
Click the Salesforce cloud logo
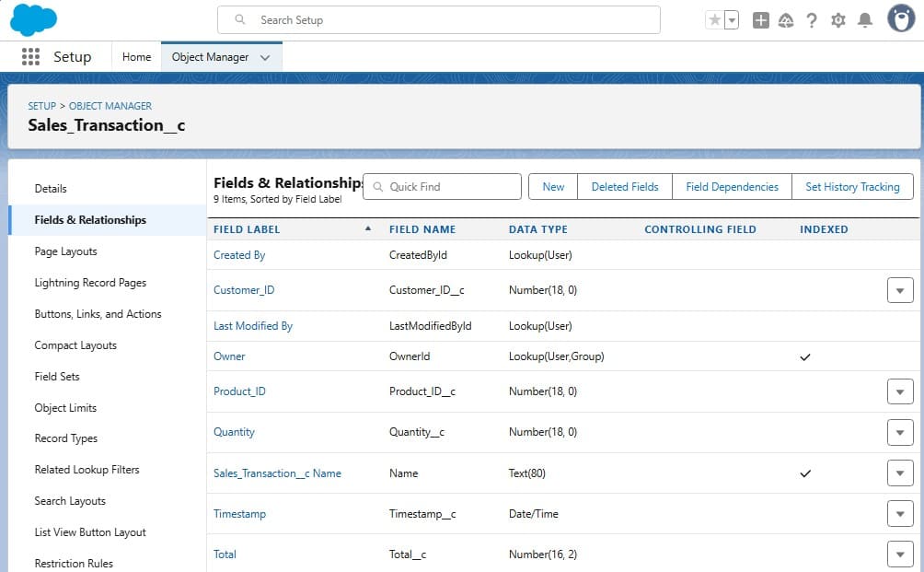[x=33, y=19]
